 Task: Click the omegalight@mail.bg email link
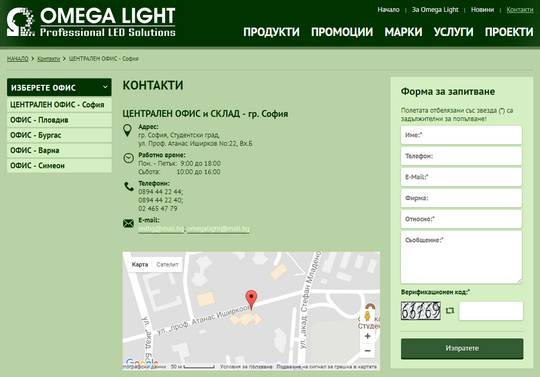pyautogui.click(x=218, y=229)
